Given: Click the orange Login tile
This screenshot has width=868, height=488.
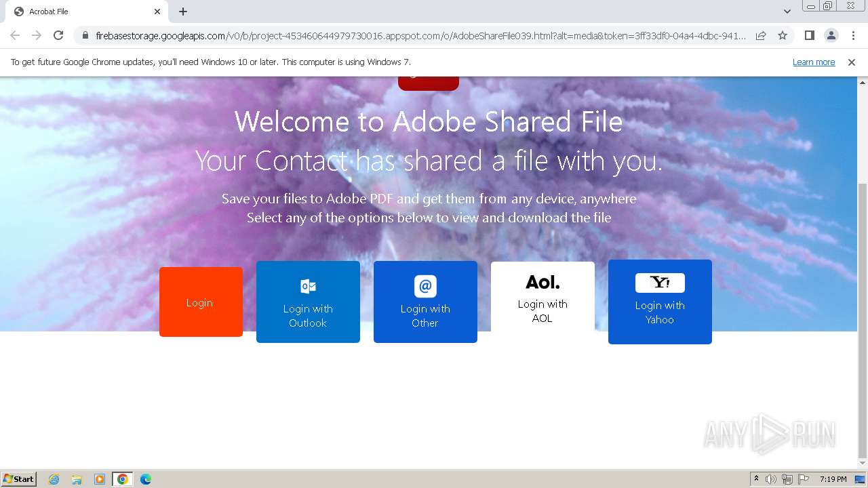Looking at the screenshot, I should coord(201,302).
